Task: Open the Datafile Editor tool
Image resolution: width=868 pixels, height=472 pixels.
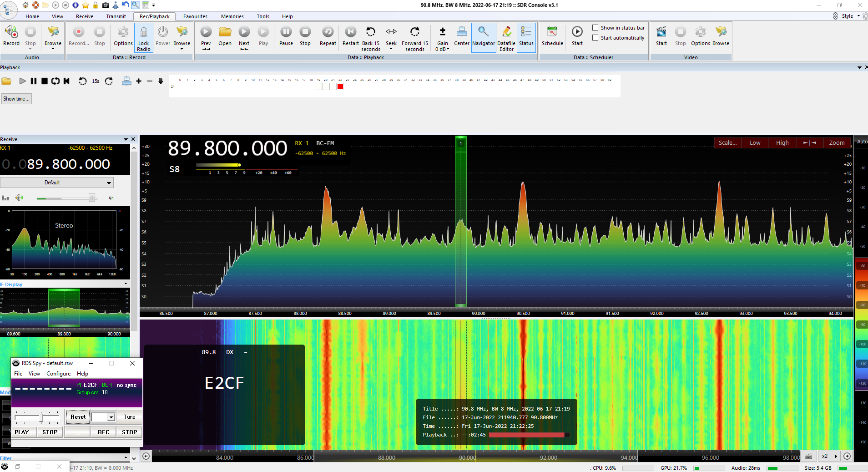Action: [x=506, y=32]
